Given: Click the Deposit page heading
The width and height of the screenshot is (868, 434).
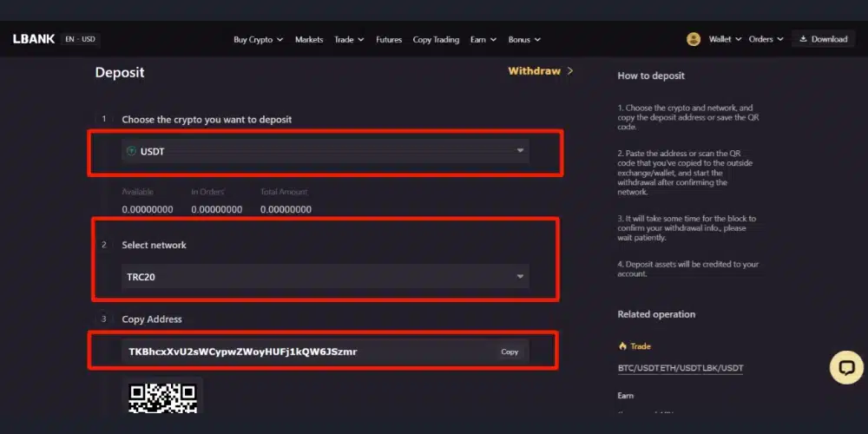Looking at the screenshot, I should [x=120, y=73].
